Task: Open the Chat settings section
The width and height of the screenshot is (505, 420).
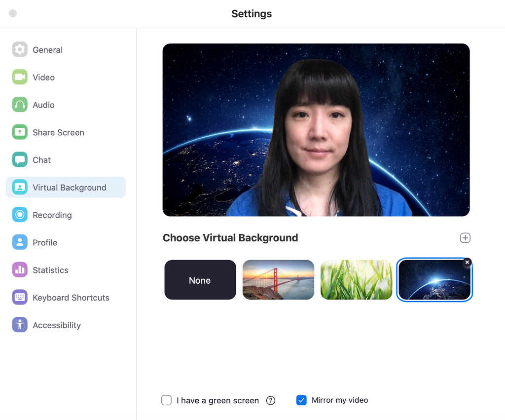Action: pyautogui.click(x=41, y=160)
